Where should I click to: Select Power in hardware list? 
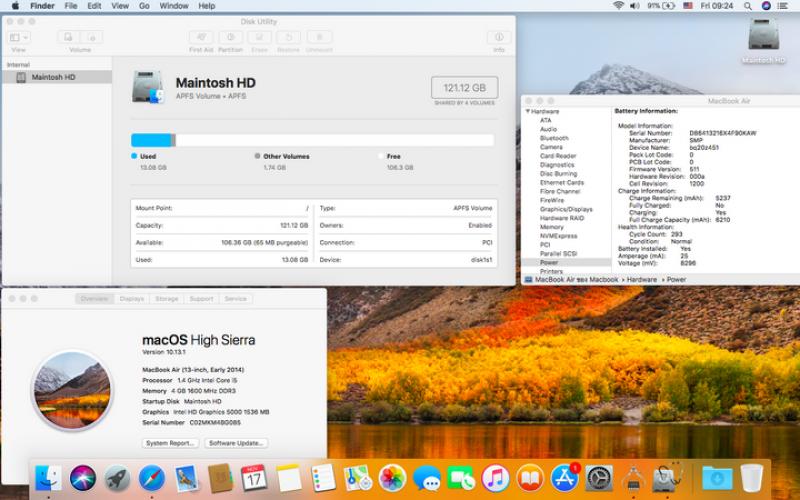(x=566, y=262)
